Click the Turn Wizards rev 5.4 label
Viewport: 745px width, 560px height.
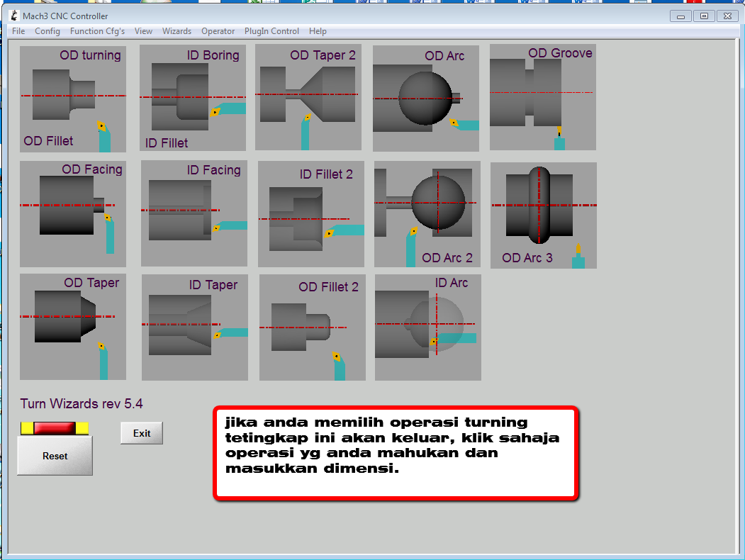pyautogui.click(x=81, y=402)
